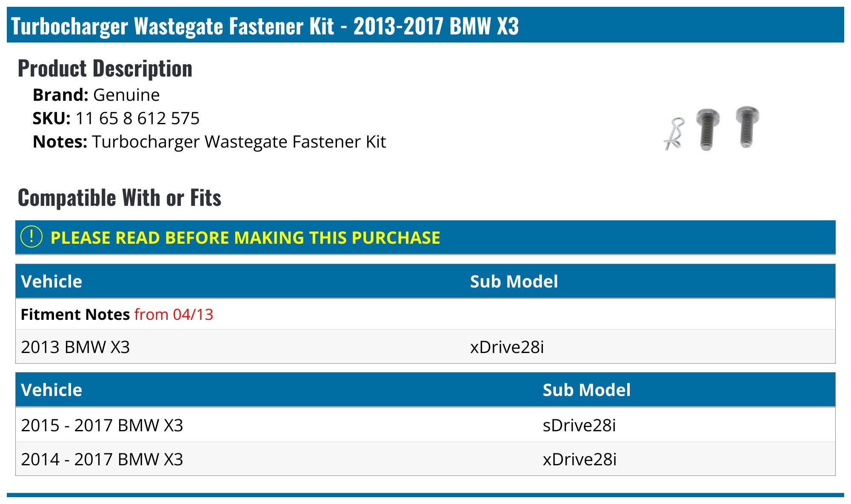Image resolution: width=851 pixels, height=504 pixels.
Task: Click the red 'from 04/13' fitment note
Action: (x=174, y=314)
